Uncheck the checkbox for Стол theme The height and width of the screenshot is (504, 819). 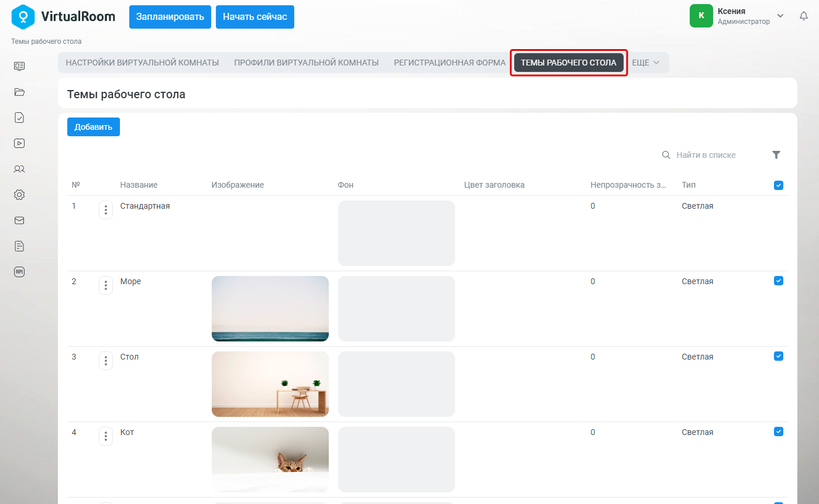coord(778,356)
